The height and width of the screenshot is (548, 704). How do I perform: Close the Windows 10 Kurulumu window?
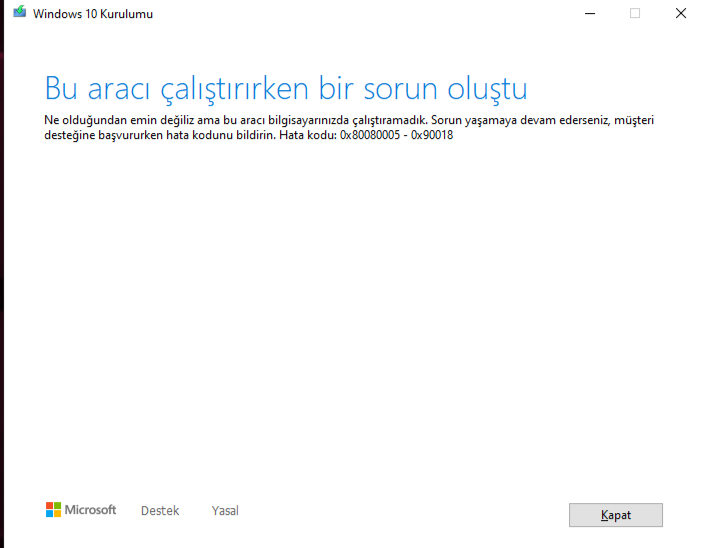(681, 13)
